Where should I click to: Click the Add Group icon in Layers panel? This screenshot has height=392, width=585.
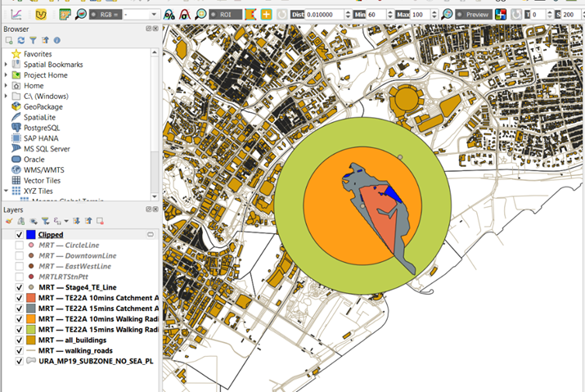(20, 221)
